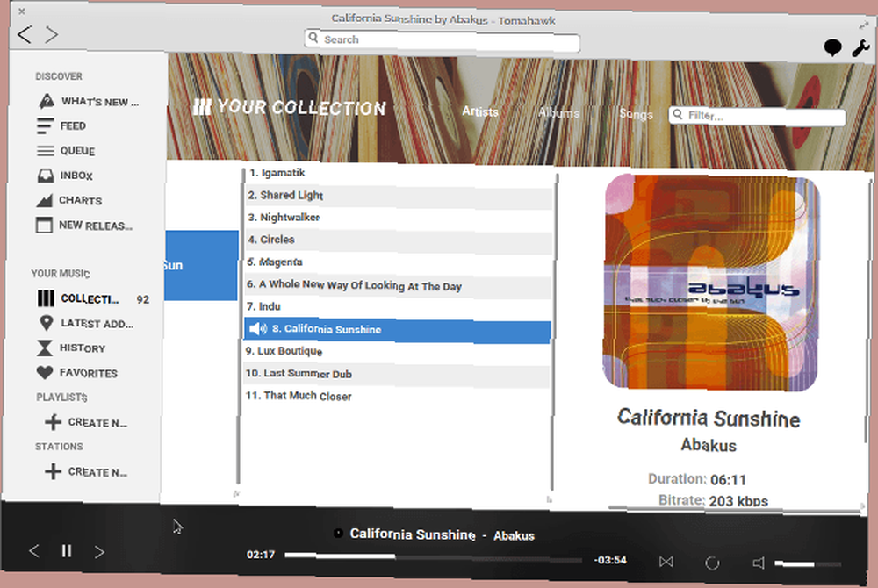Click the Collection records icon
This screenshot has width=878, height=588.
(x=46, y=298)
